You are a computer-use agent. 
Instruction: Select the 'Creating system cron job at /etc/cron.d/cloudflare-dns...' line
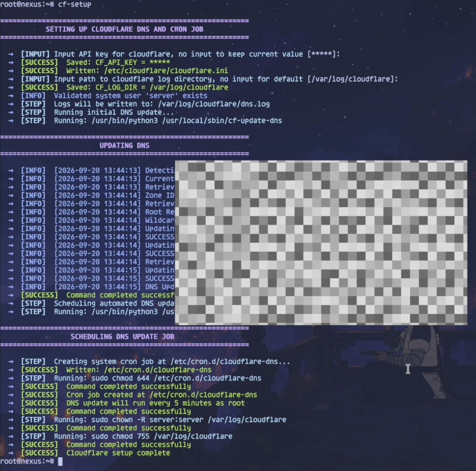pyautogui.click(x=149, y=361)
